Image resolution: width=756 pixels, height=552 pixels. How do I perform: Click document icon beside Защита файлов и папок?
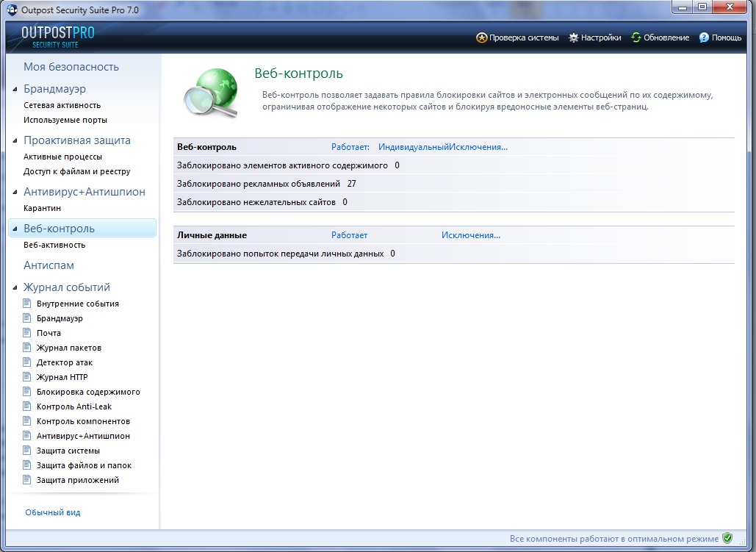click(x=27, y=465)
